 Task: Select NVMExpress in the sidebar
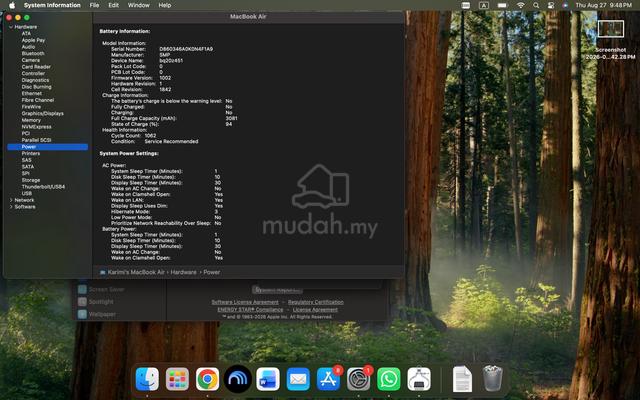point(36,127)
